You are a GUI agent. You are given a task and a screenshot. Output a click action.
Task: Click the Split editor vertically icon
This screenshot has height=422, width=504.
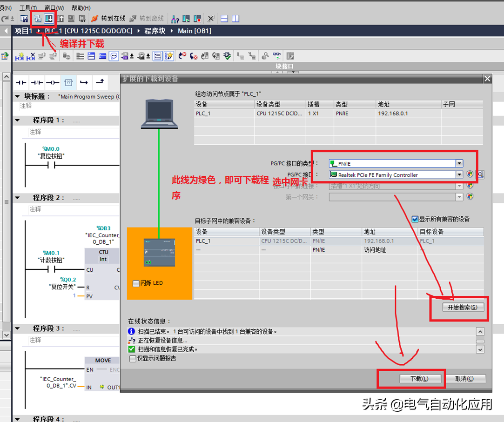(235, 19)
